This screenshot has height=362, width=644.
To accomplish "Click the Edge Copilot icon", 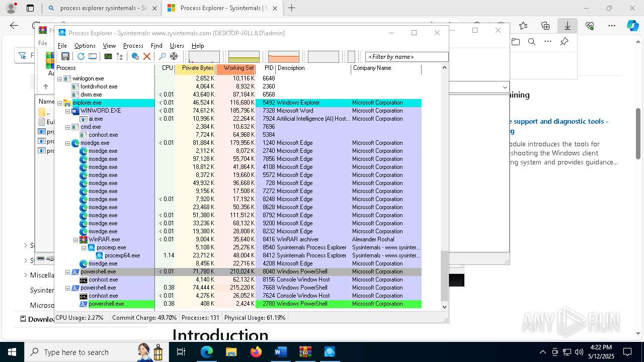I will (632, 26).
